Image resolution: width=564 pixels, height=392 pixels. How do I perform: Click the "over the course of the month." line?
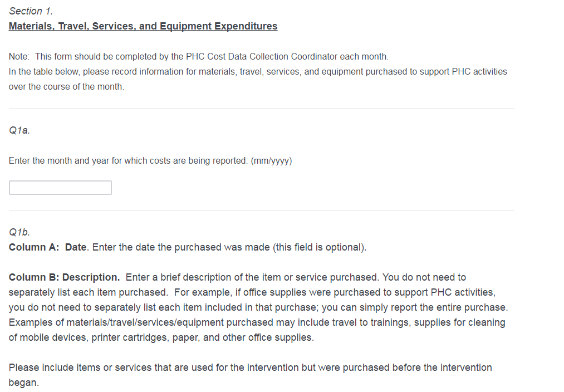pos(66,87)
